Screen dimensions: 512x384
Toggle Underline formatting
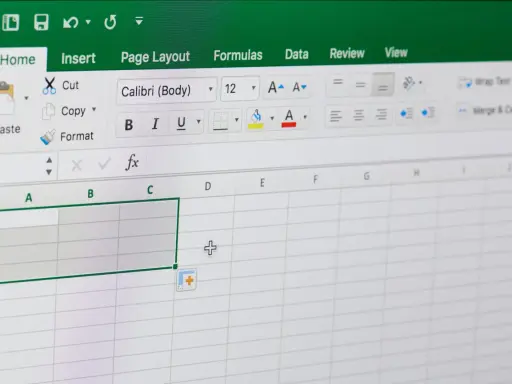pos(181,123)
